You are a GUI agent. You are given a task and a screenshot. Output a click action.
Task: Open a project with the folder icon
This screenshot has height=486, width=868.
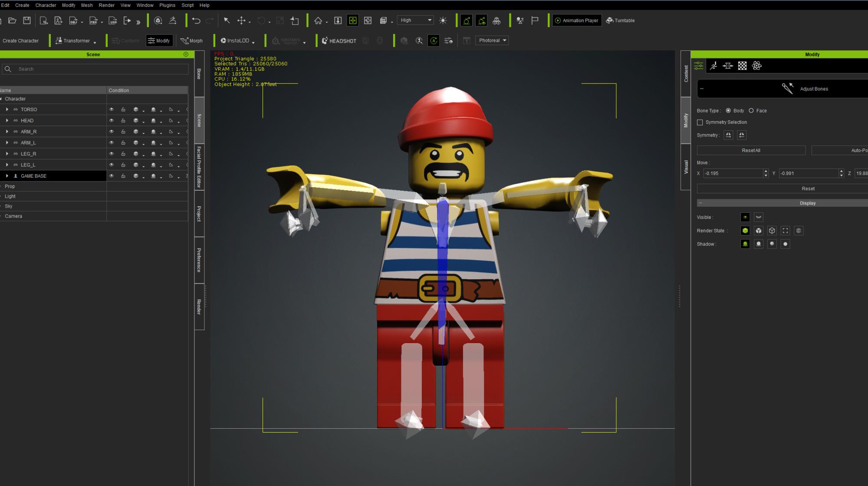click(x=12, y=20)
